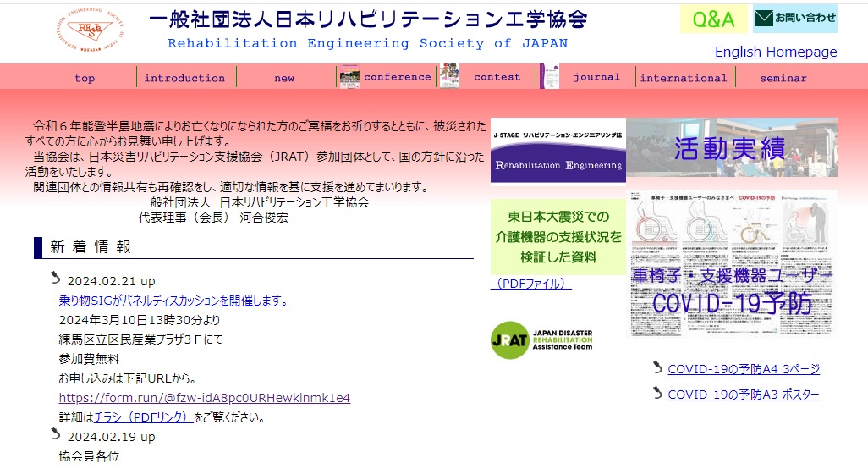Open the form.run registration URL link
868x469 pixels.
pos(204,398)
